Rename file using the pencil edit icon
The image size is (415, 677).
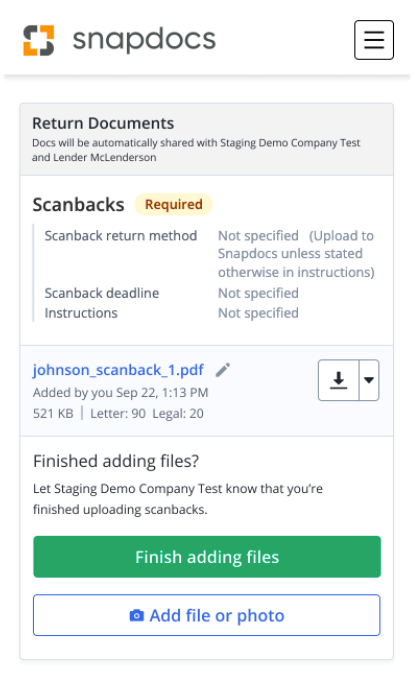(x=223, y=370)
